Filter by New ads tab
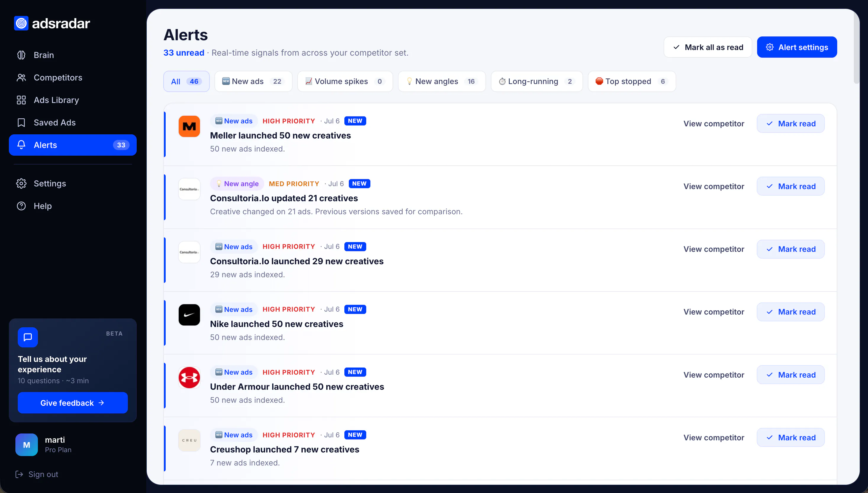 point(254,81)
